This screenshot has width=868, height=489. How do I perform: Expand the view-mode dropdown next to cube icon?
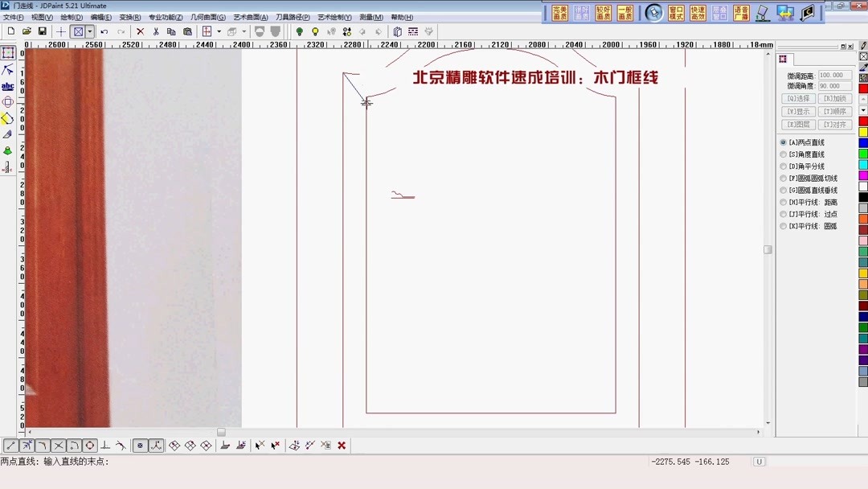pyautogui.click(x=243, y=31)
